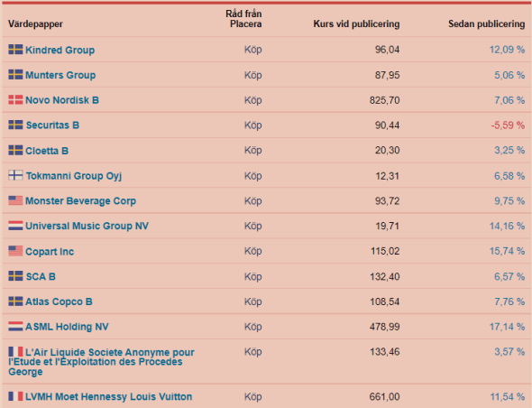This screenshot has width=532, height=408.
Task: Select the 3,25 % value for Cloetta B
Action: [509, 150]
